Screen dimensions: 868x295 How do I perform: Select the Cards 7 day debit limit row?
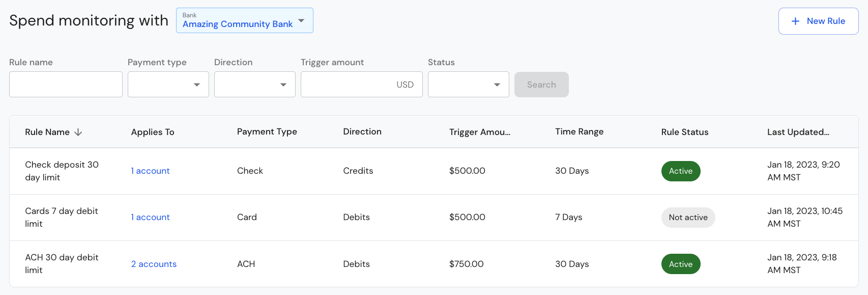click(x=434, y=218)
